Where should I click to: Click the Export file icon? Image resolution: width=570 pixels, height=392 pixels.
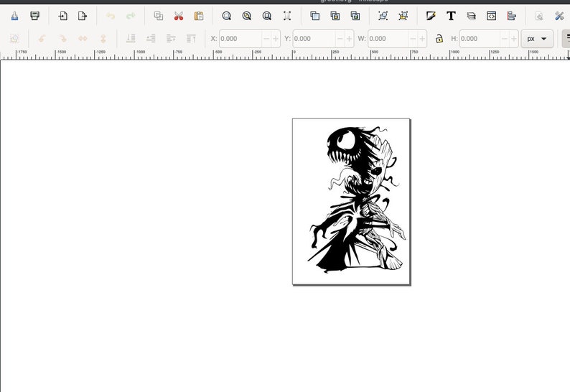click(x=83, y=16)
